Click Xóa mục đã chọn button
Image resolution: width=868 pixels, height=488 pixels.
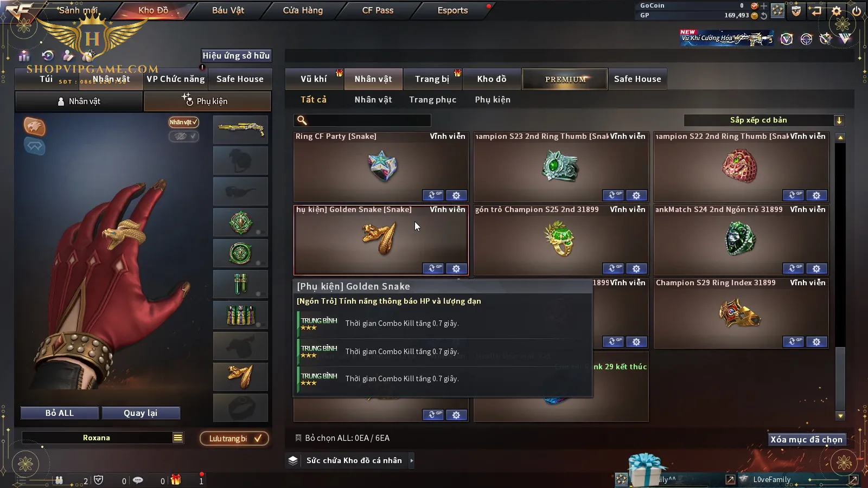[x=807, y=439]
